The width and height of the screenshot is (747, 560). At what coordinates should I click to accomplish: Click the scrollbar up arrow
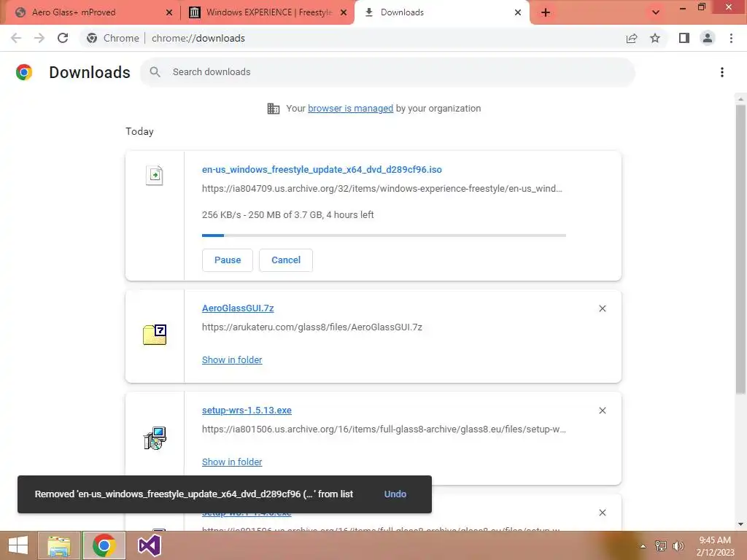tap(740, 99)
